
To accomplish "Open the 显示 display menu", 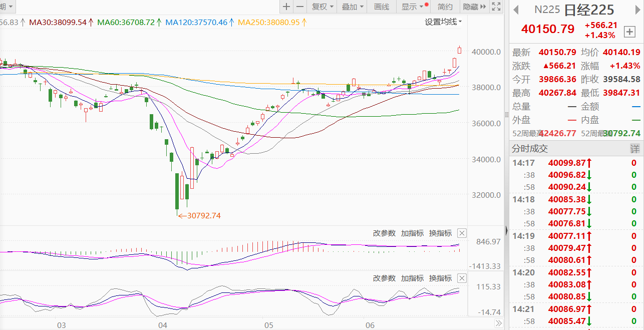I will click(x=412, y=7).
